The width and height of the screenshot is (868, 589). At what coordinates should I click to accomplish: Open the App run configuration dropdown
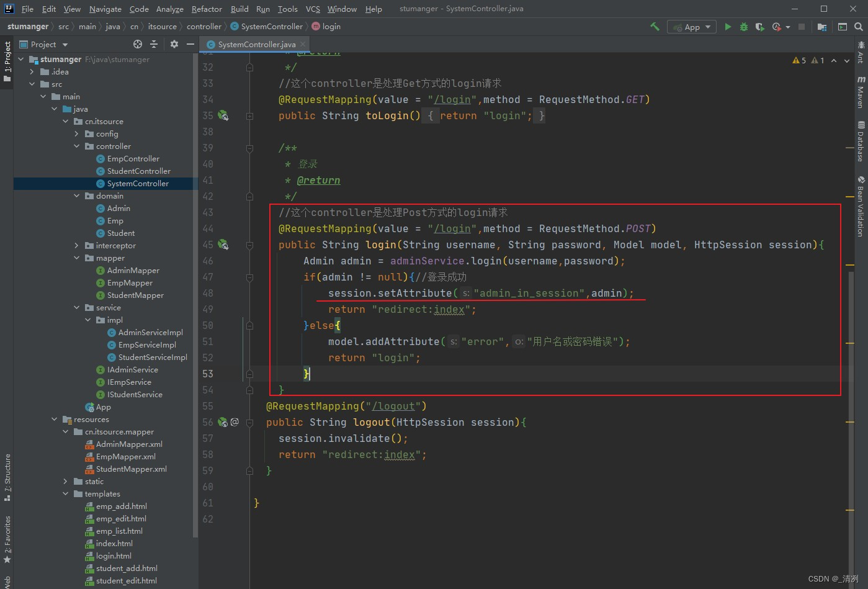[692, 27]
